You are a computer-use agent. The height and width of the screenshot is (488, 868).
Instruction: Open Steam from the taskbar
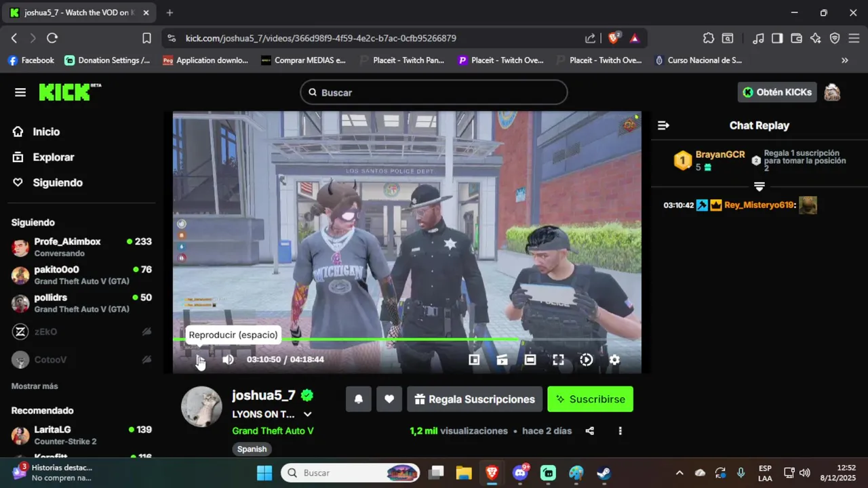pyautogui.click(x=604, y=472)
